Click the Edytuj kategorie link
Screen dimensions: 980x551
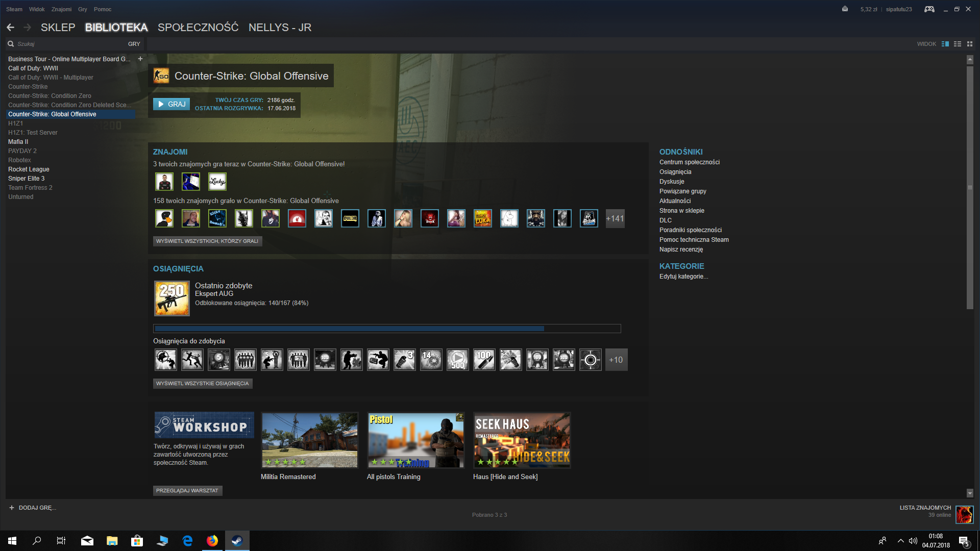pos(683,277)
